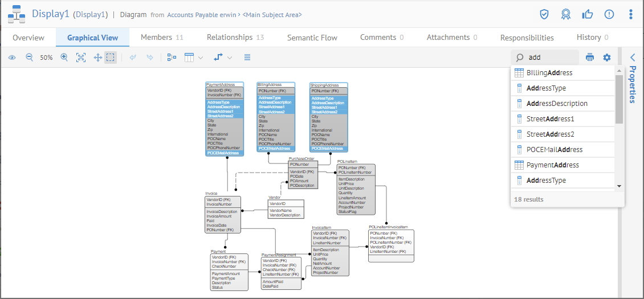Fit diagram to screen icon
This screenshot has height=299, width=644.
pyautogui.click(x=81, y=58)
